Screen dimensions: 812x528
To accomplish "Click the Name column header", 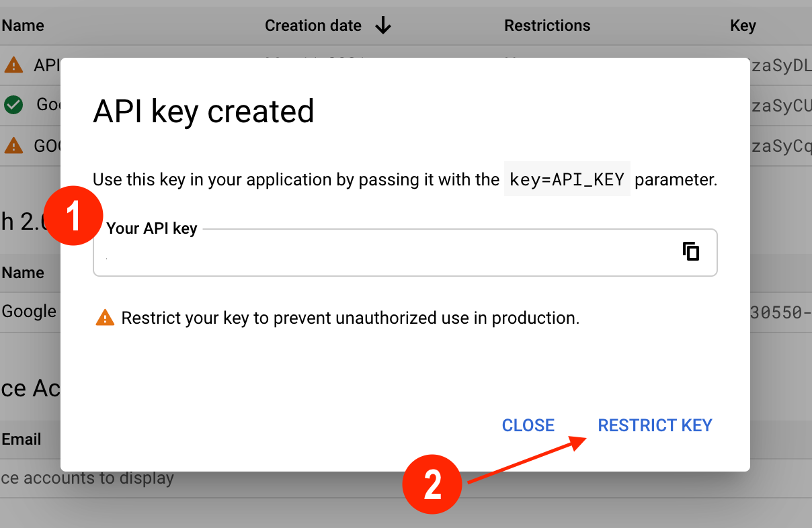I will click(x=22, y=26).
